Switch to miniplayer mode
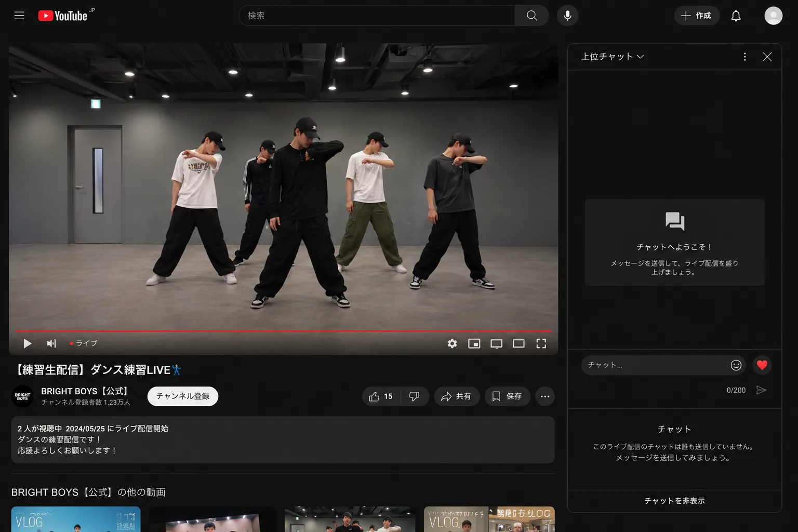This screenshot has width=798, height=532. tap(474, 343)
